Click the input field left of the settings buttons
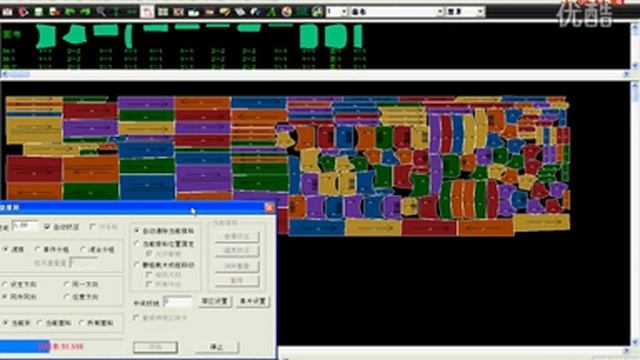 (x=178, y=302)
